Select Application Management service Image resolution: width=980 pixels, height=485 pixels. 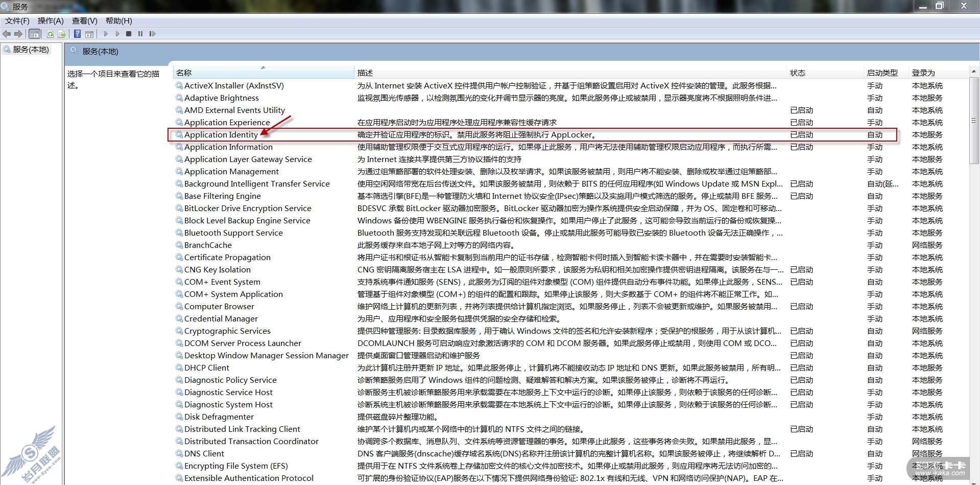coord(231,171)
